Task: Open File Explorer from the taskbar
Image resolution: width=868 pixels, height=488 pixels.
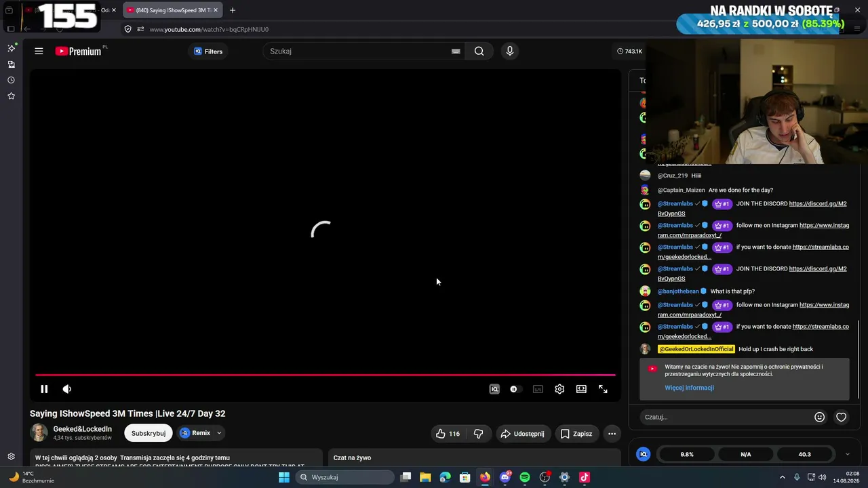Action: click(x=425, y=477)
